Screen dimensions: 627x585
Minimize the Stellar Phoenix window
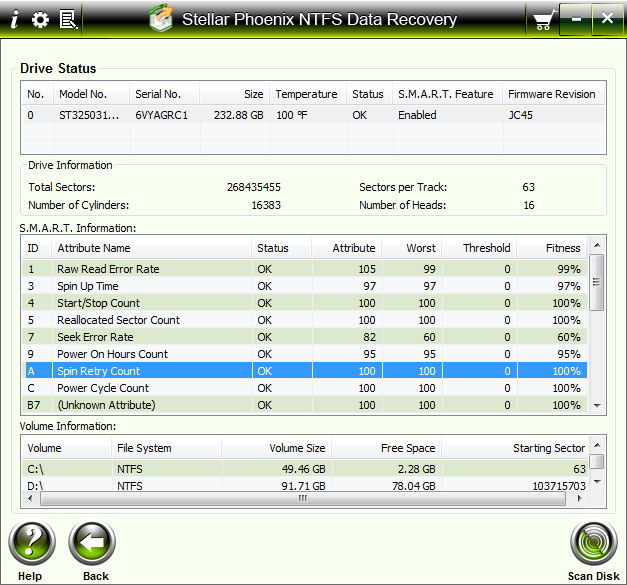pos(576,19)
